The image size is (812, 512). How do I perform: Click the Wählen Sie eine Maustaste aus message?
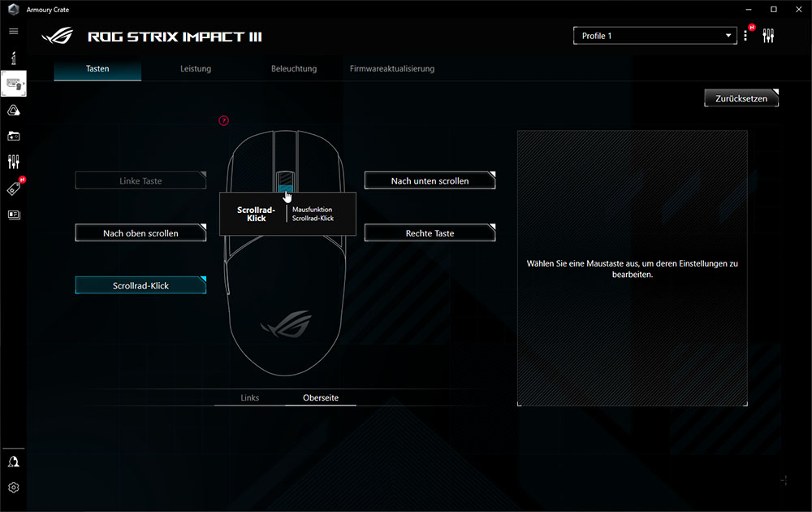(x=633, y=269)
